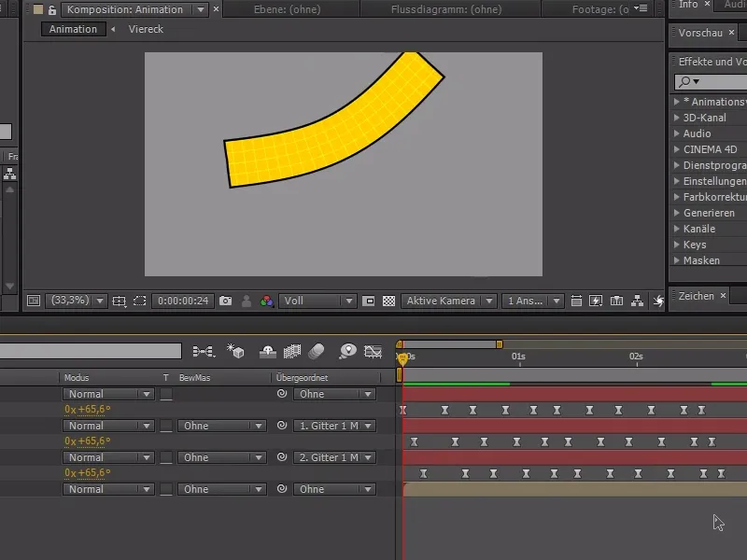This screenshot has width=747, height=560.
Task: Toggle the draft 3D icon in timeline
Action: pos(235,352)
